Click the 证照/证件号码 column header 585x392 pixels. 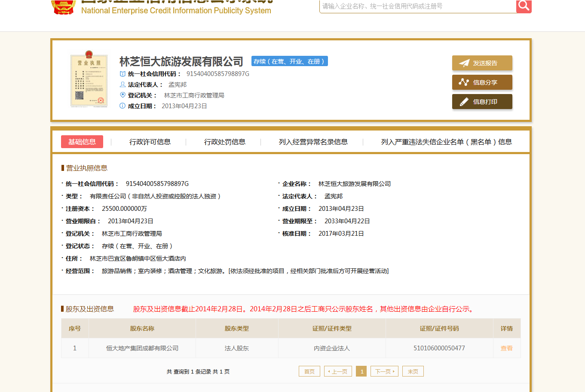(x=439, y=328)
